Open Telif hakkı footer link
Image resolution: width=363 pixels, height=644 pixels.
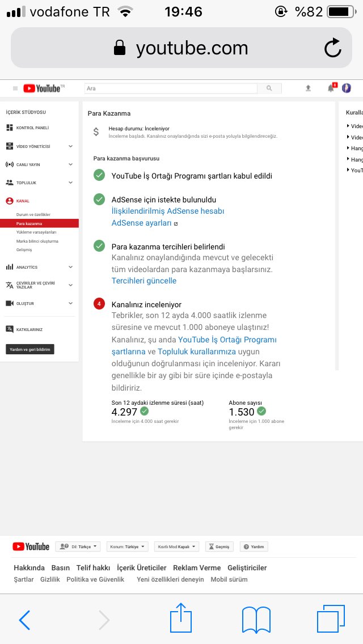click(x=94, y=567)
